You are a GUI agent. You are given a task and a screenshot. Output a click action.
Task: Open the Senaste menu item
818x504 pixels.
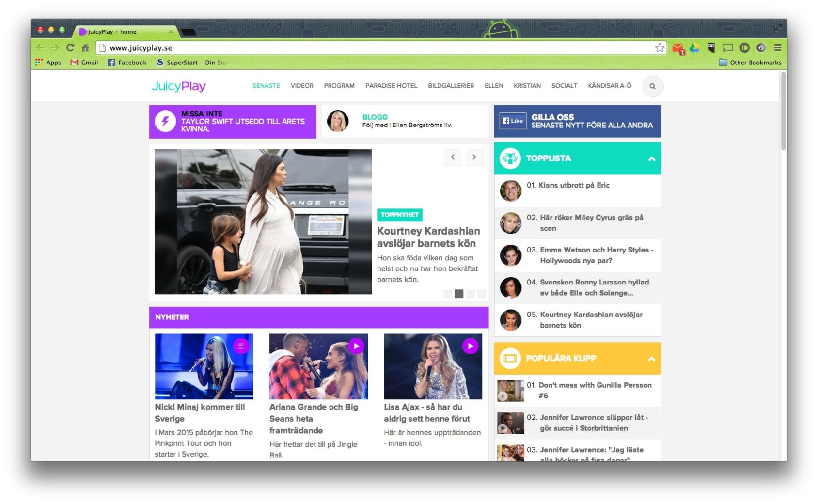(266, 86)
